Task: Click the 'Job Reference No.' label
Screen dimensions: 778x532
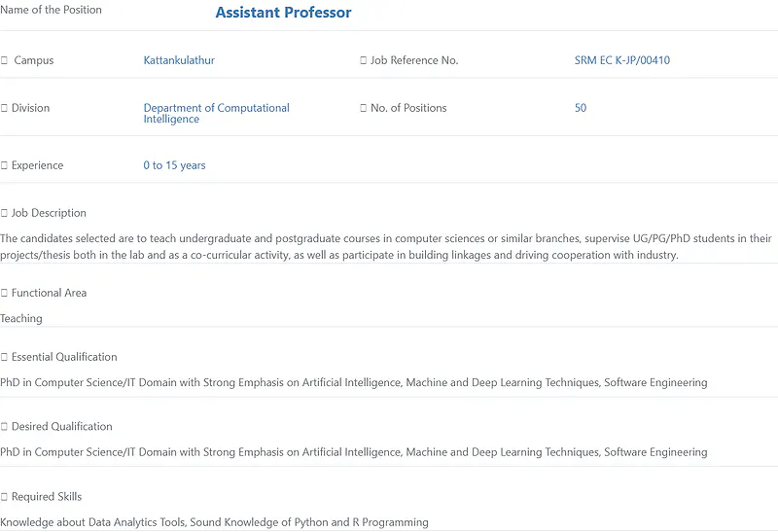Action: click(x=414, y=60)
